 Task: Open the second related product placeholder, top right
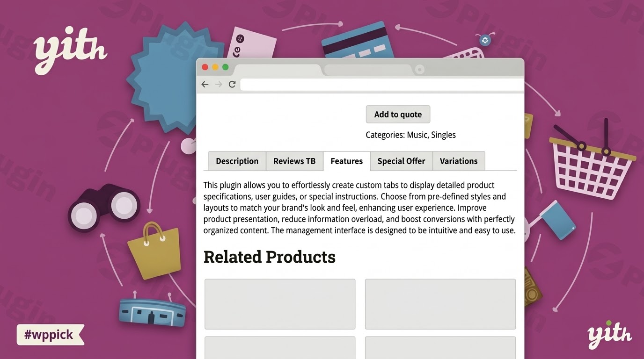pyautogui.click(x=440, y=304)
